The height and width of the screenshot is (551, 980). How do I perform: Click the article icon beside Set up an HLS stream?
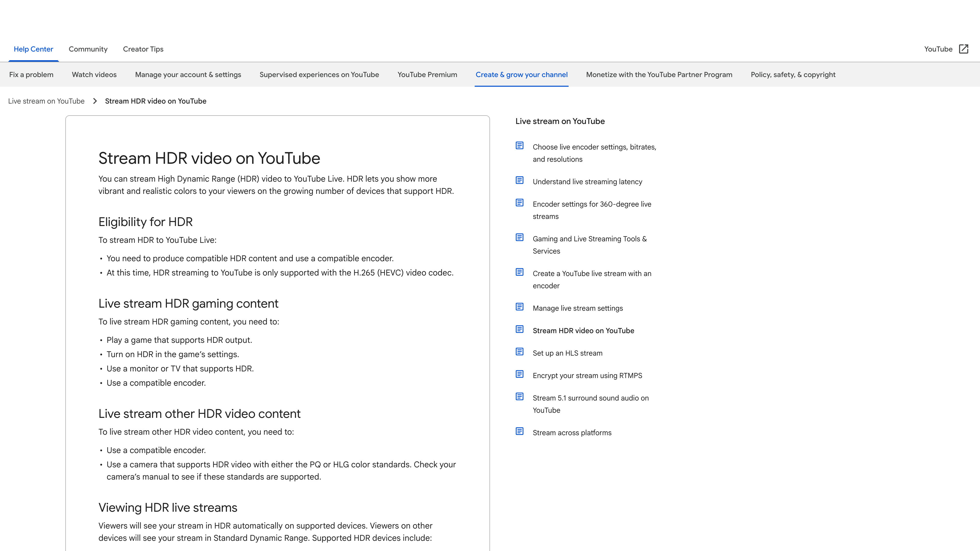(519, 352)
